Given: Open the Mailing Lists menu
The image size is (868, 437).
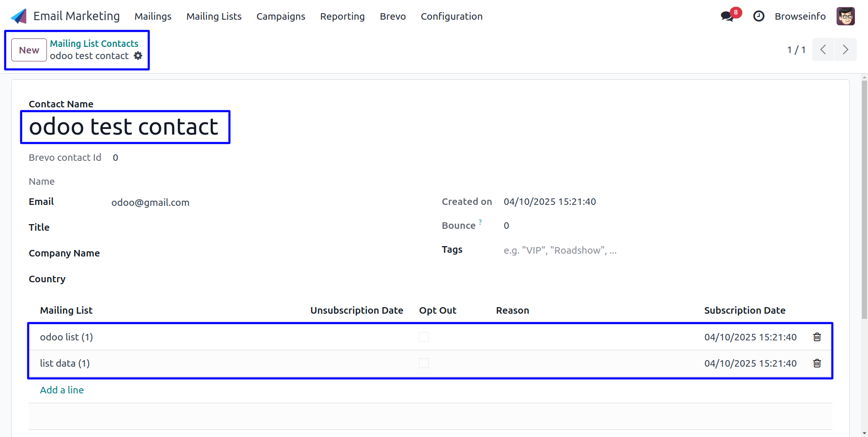Looking at the screenshot, I should 214,16.
